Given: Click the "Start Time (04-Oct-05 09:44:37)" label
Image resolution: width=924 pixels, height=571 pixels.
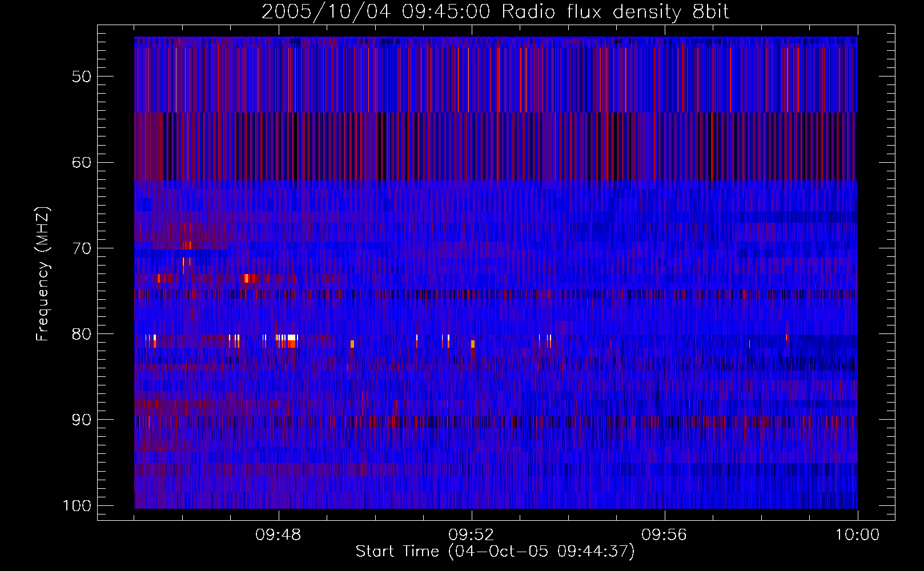Looking at the screenshot, I should [495, 552].
